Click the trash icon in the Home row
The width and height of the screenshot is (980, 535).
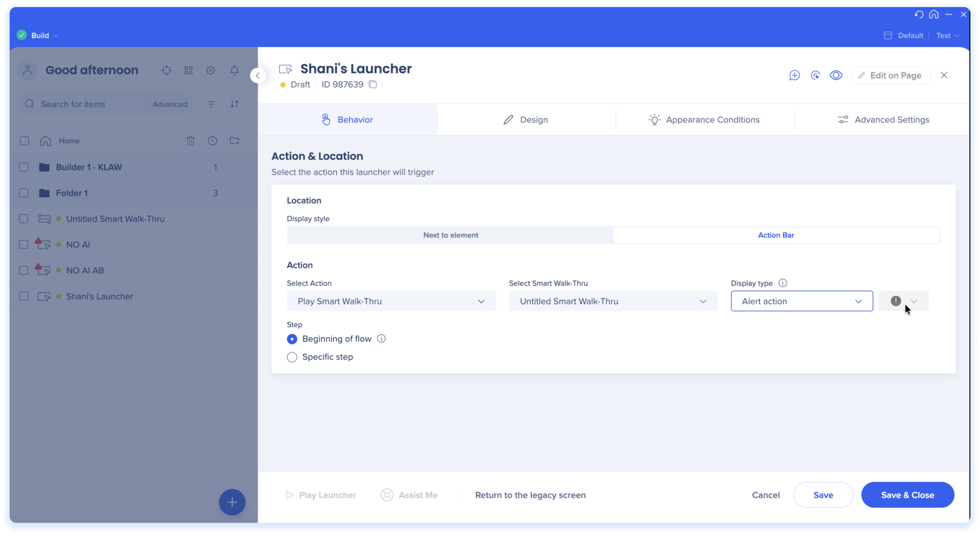tap(191, 141)
